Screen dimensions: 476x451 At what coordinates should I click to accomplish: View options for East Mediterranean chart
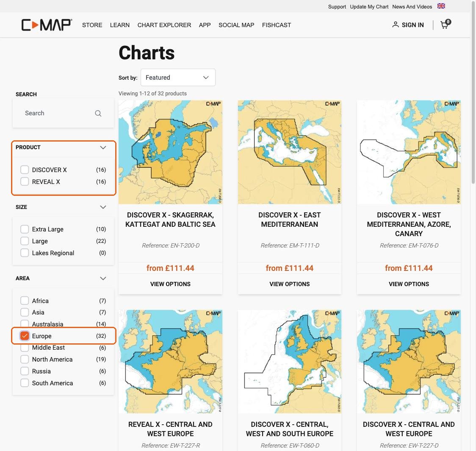pyautogui.click(x=289, y=284)
